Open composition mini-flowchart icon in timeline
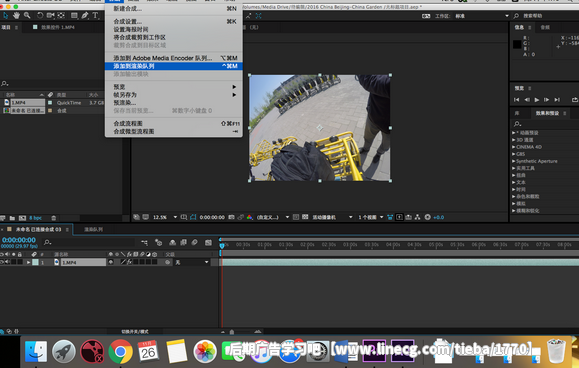The image size is (579, 368). tap(144, 243)
